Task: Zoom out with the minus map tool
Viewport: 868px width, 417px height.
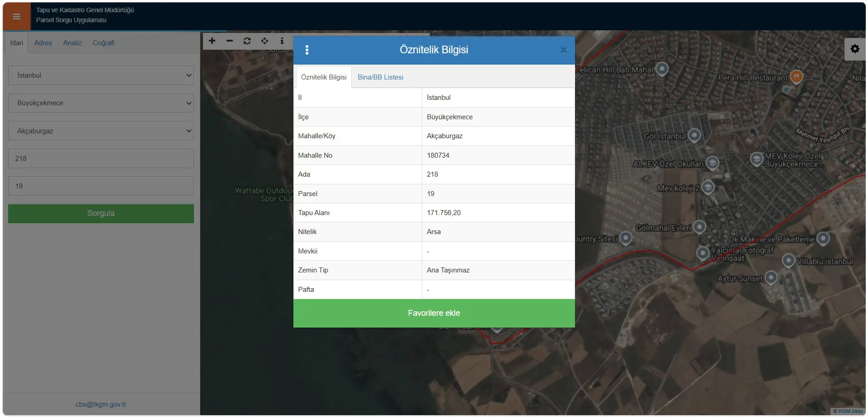Action: point(230,41)
